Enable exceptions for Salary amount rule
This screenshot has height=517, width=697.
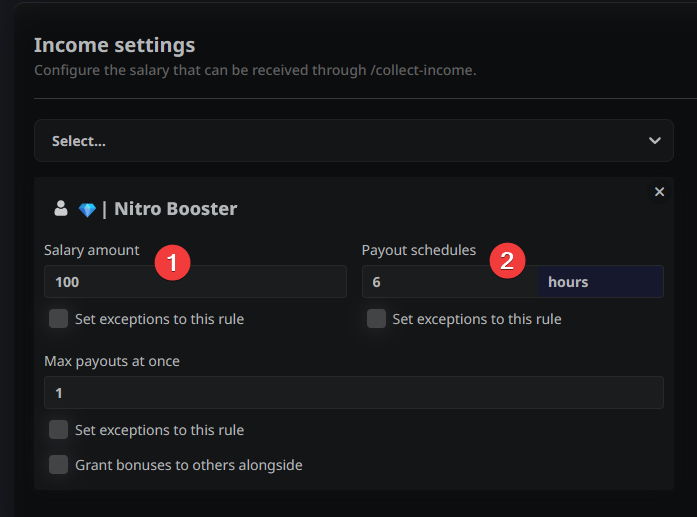(x=59, y=319)
